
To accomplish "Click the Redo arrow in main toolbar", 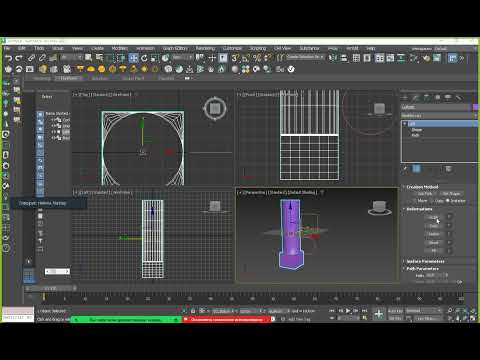I will pyautogui.click(x=19, y=58).
